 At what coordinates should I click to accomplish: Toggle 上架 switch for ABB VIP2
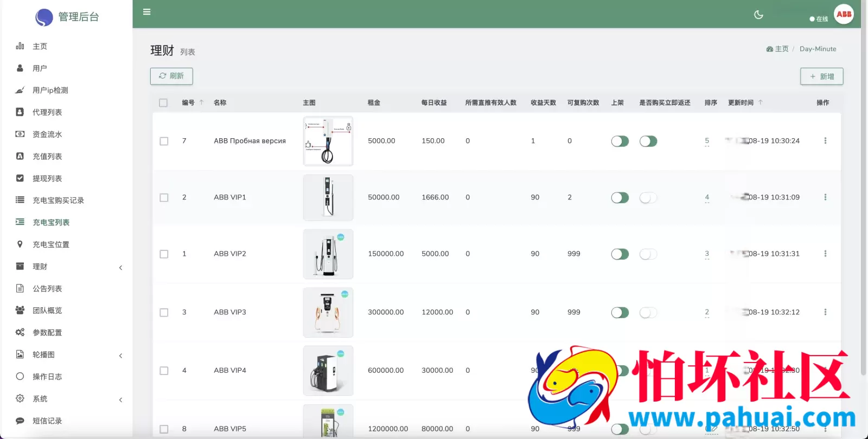pos(620,254)
